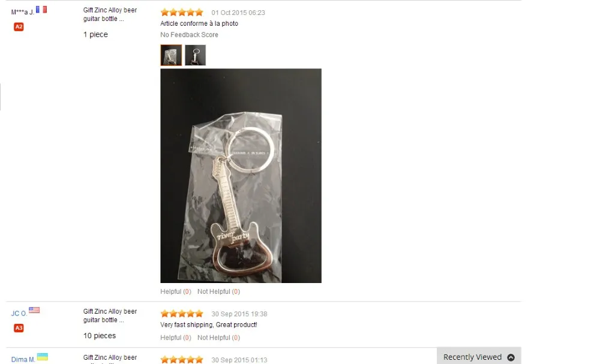Click the France flag icon beside M***a J.
600x364 pixels.
pyautogui.click(x=41, y=9)
